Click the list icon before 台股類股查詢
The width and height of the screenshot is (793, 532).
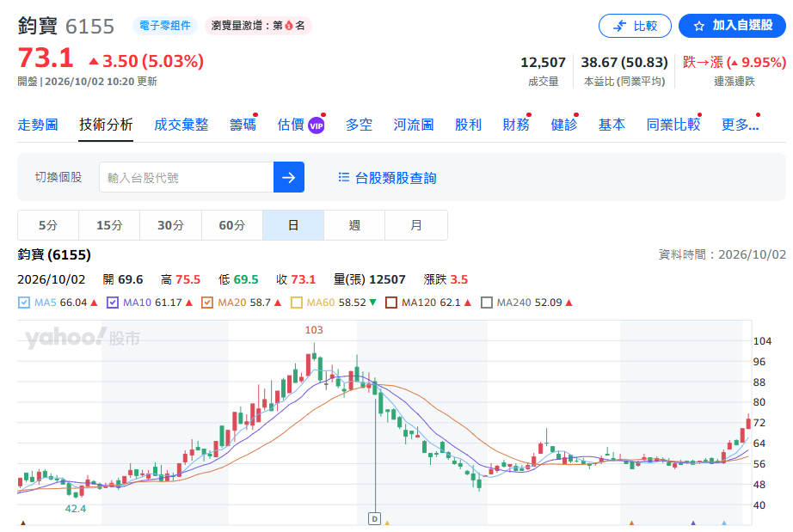[344, 177]
